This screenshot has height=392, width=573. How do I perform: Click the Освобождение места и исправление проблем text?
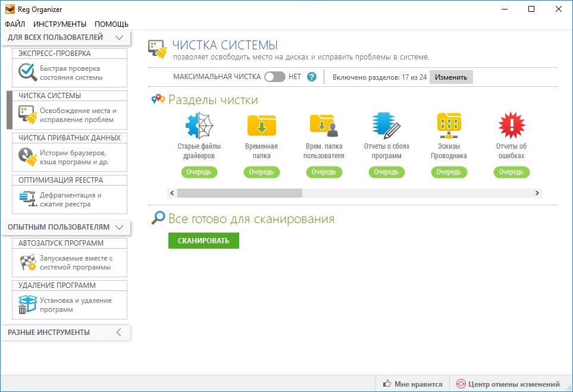pyautogui.click(x=78, y=115)
